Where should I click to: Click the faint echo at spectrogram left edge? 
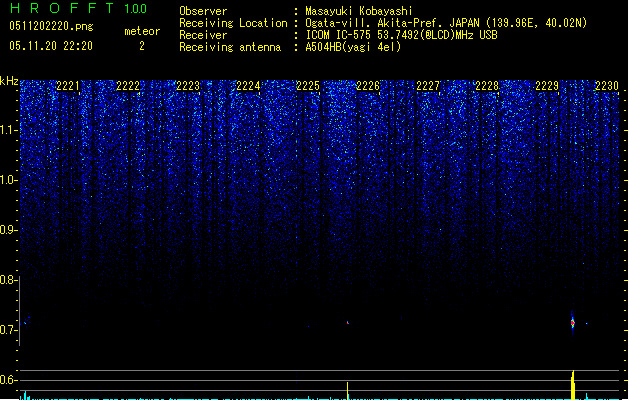point(25,322)
